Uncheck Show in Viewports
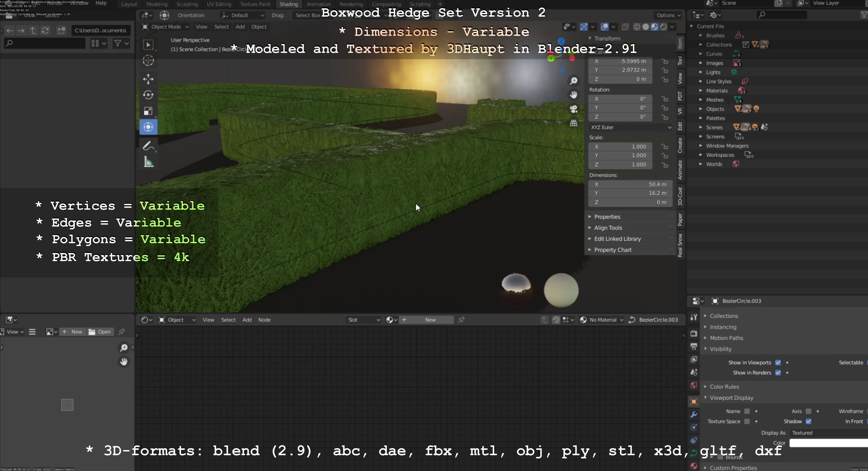This screenshot has height=471, width=868. [x=778, y=363]
